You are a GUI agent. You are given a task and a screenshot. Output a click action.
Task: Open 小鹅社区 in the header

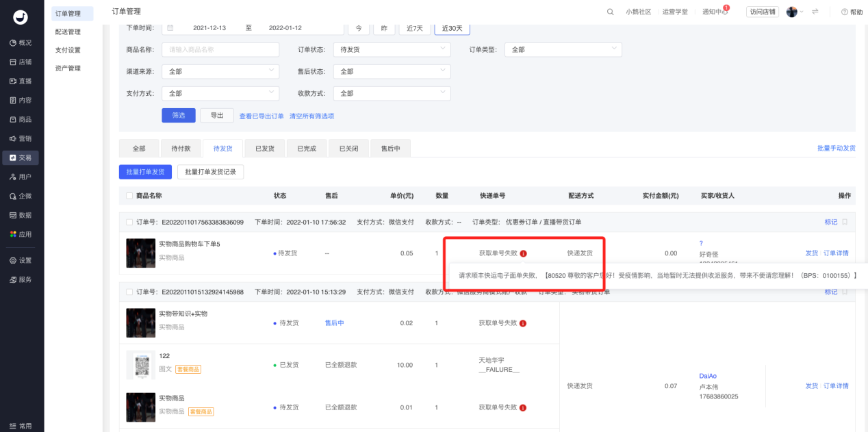coord(639,12)
